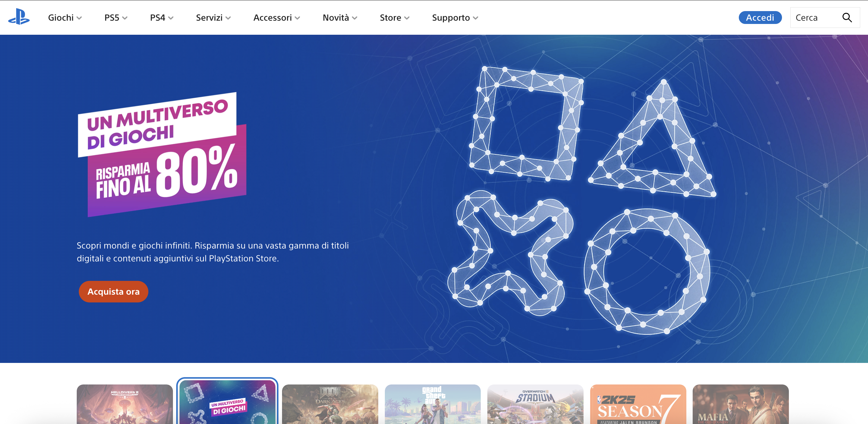Click the PlayStation logo icon

coord(19,17)
